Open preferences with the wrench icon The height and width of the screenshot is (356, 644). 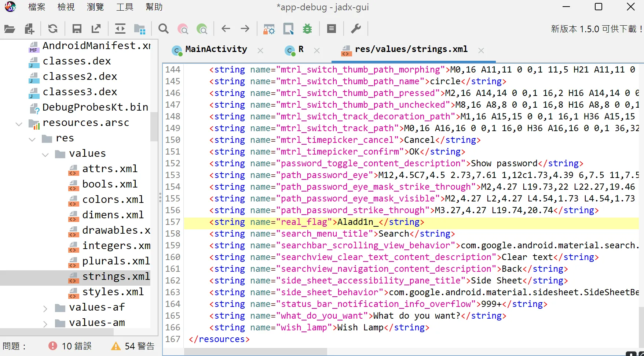[x=356, y=29]
